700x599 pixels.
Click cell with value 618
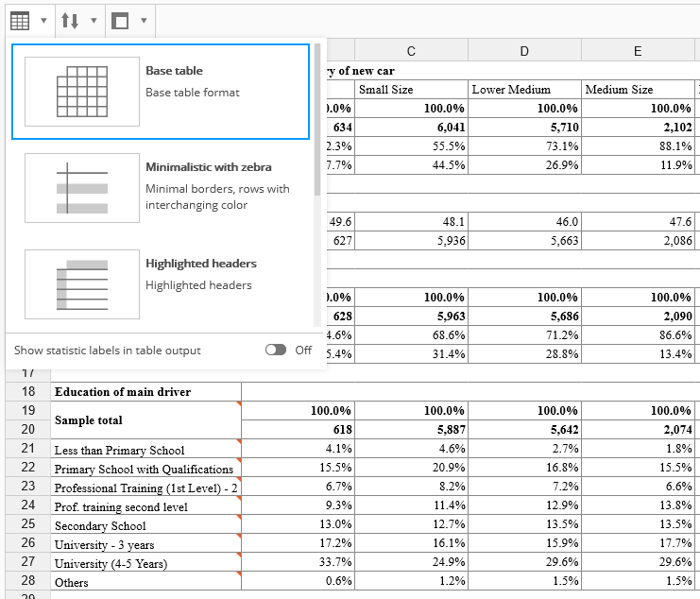[298, 429]
